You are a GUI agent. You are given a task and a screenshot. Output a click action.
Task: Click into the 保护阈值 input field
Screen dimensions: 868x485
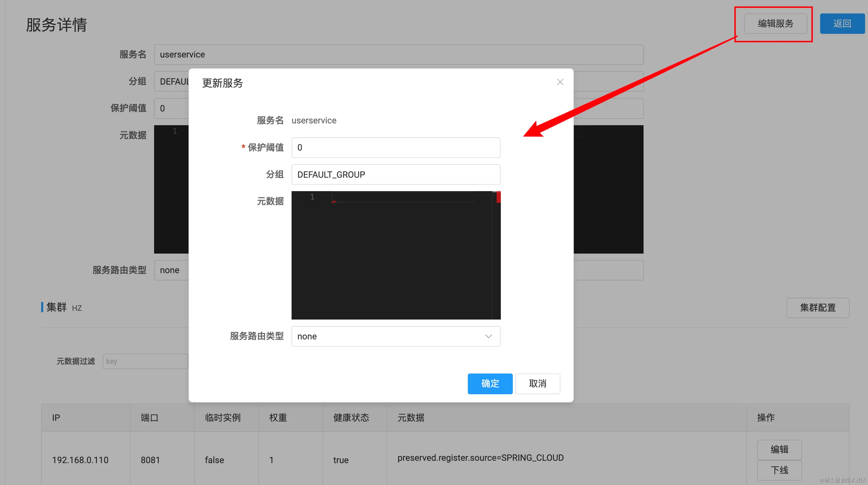click(x=395, y=148)
